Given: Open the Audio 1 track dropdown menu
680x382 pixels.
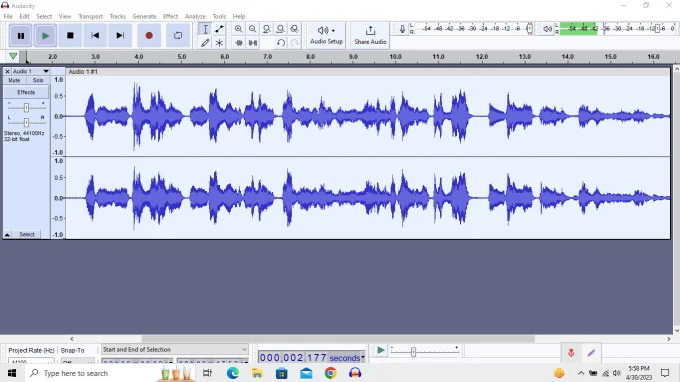Looking at the screenshot, I should click(30, 71).
